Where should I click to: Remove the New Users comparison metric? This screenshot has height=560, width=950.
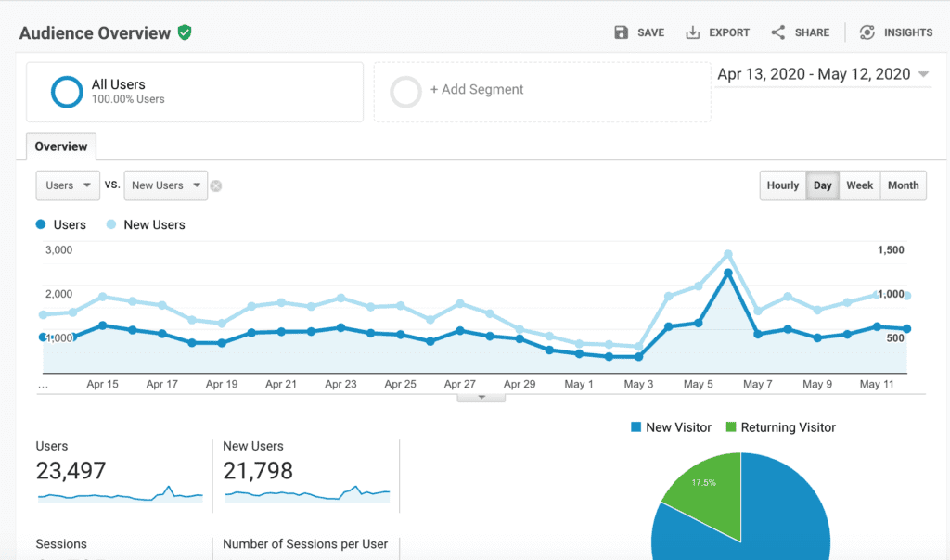pyautogui.click(x=215, y=185)
